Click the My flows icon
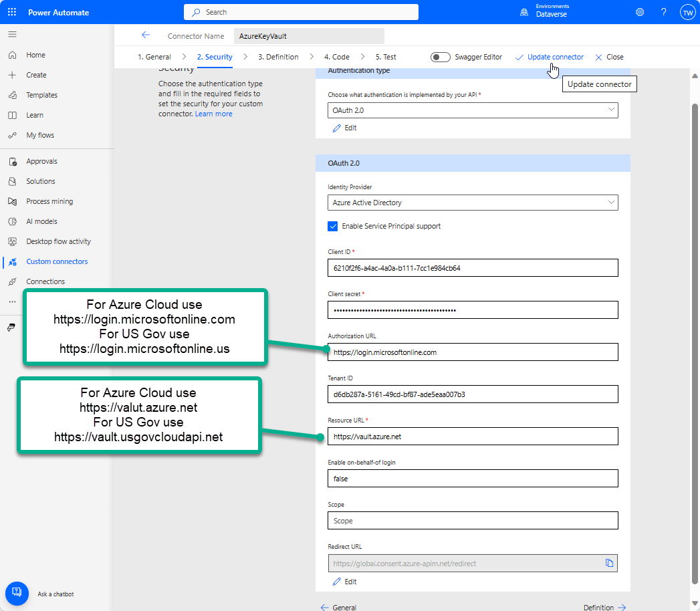The image size is (700, 611). pyautogui.click(x=13, y=135)
